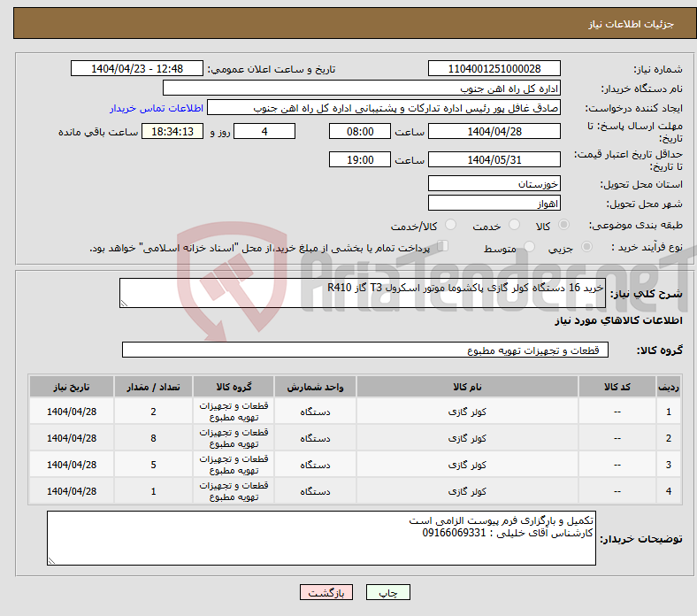The image size is (697, 616).
Task: Click the گروه کالا column header
Action: pos(234,387)
